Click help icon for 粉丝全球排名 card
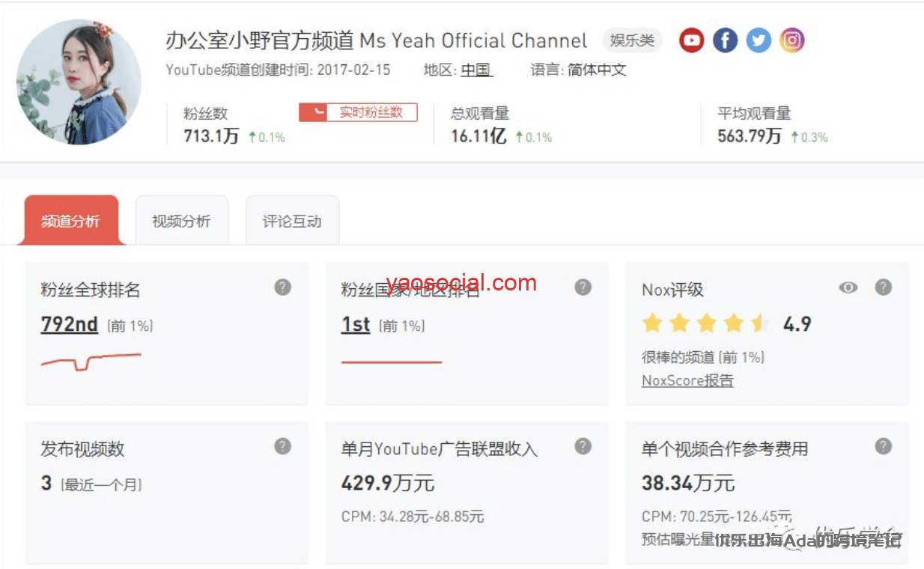The image size is (924, 569). pyautogui.click(x=282, y=287)
